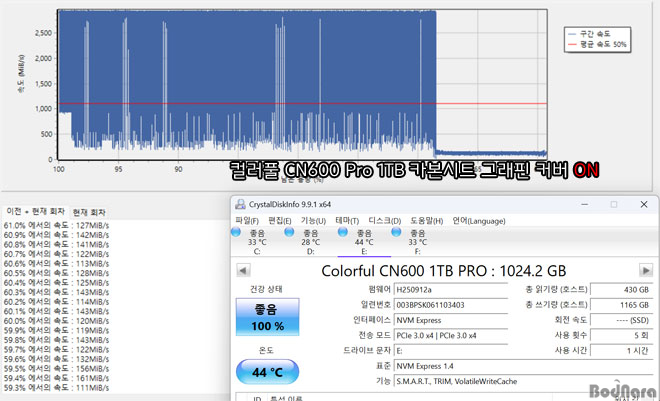Click total host writes value 1165 GB
The width and height of the screenshot is (660, 401).
[622, 305]
